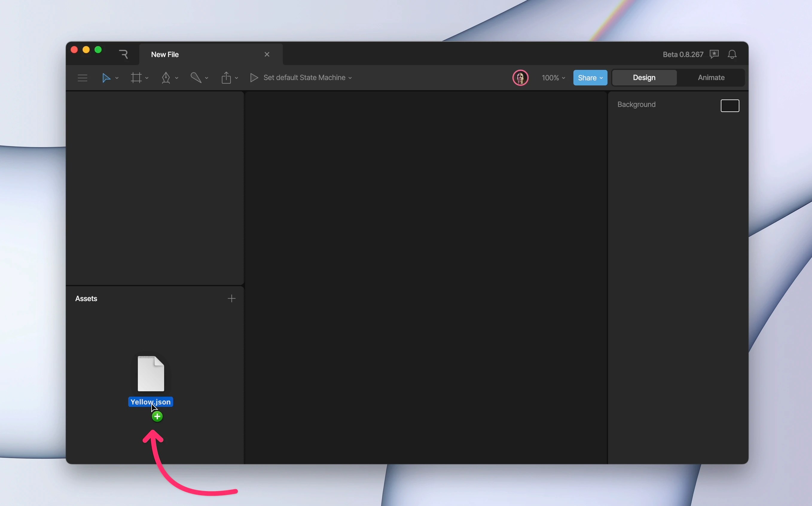Viewport: 812px width, 506px height.
Task: Select the Select tool
Action: [106, 77]
